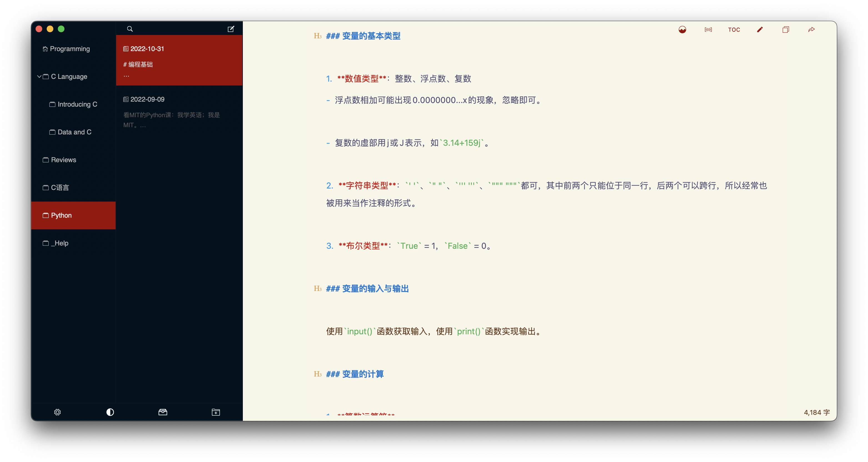
Task: Click the settings gear icon
Action: tap(58, 411)
